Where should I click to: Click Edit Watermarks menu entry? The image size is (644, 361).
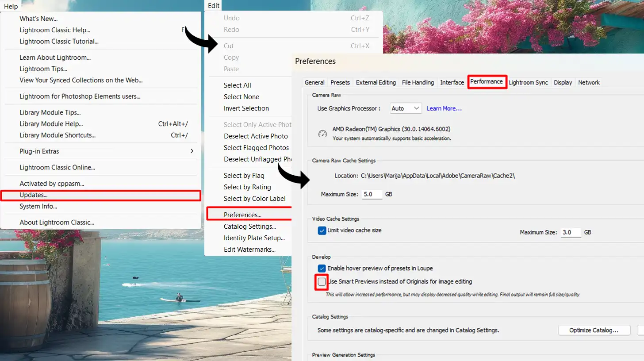click(x=249, y=250)
